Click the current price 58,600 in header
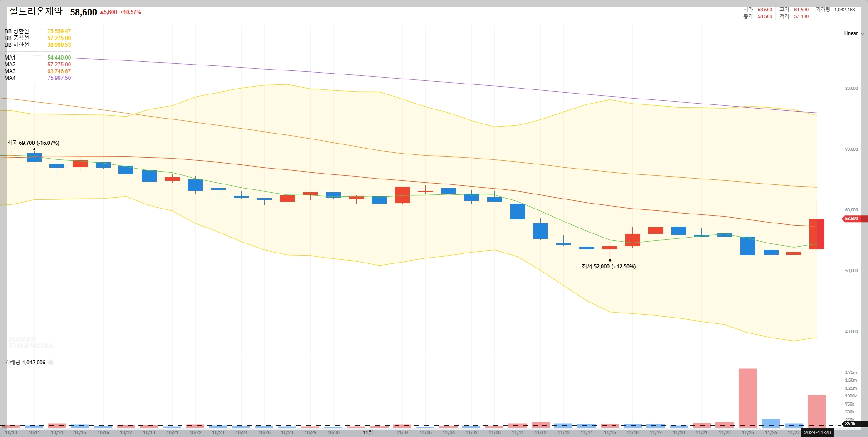 [84, 12]
